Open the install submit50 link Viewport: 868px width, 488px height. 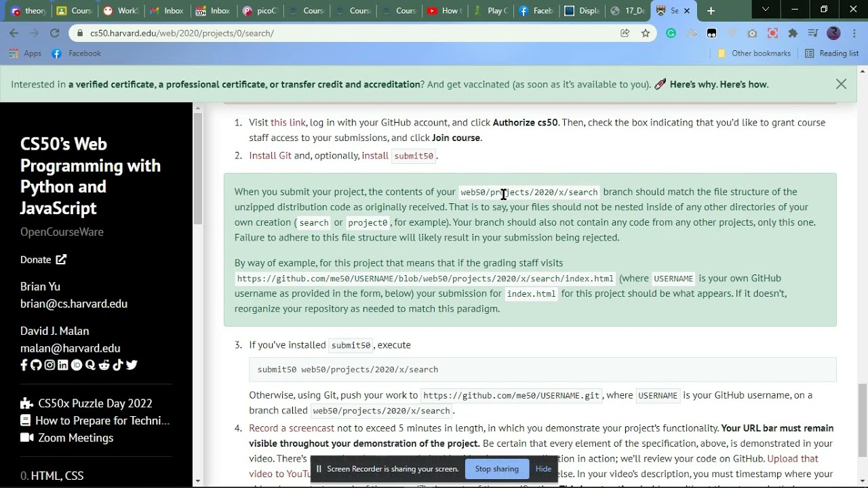399,155
